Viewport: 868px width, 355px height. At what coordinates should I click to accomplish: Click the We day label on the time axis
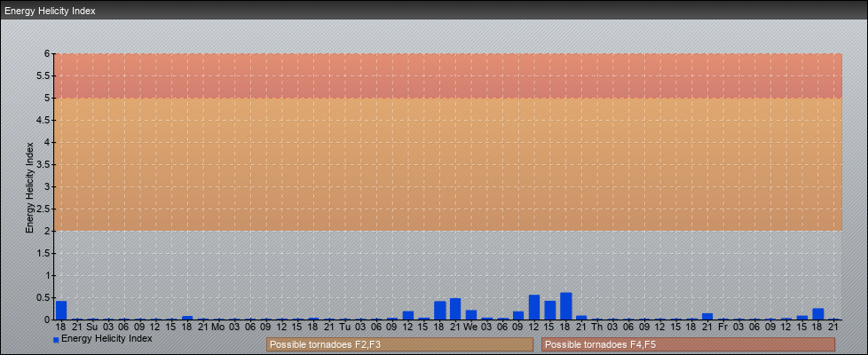click(x=470, y=327)
